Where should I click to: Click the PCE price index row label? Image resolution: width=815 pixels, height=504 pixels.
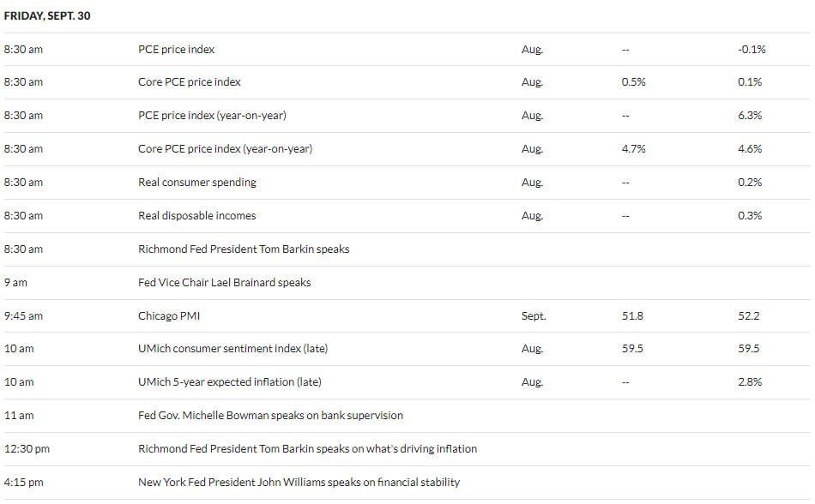[176, 50]
